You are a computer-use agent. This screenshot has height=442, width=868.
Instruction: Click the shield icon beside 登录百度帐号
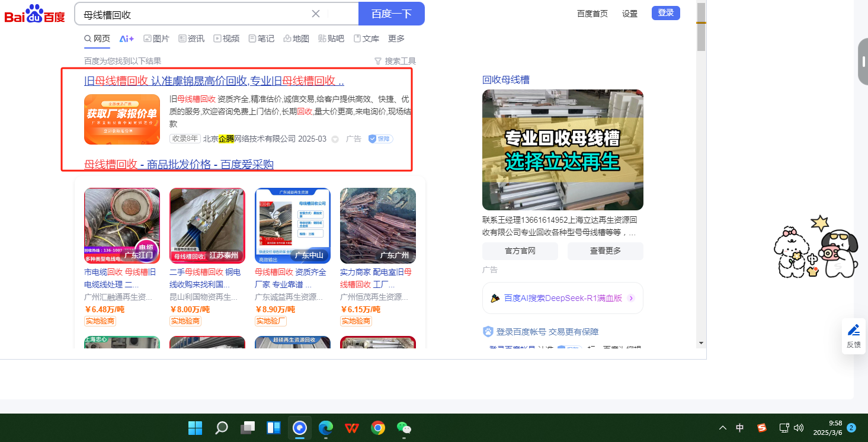[488, 332]
